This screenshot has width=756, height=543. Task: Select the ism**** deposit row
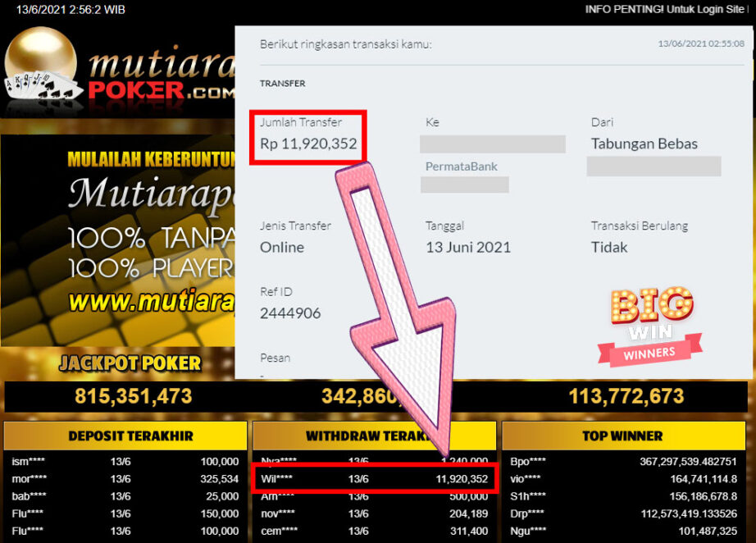(x=125, y=462)
